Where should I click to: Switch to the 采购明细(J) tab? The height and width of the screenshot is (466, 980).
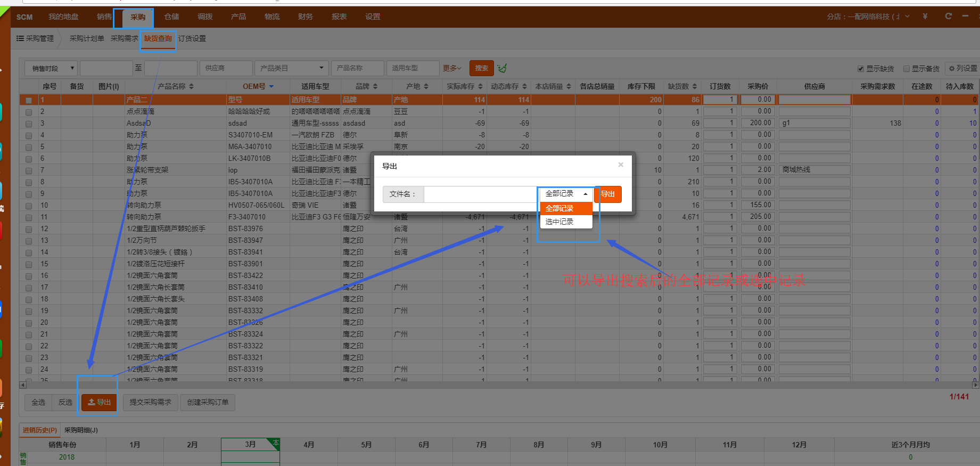coord(81,430)
